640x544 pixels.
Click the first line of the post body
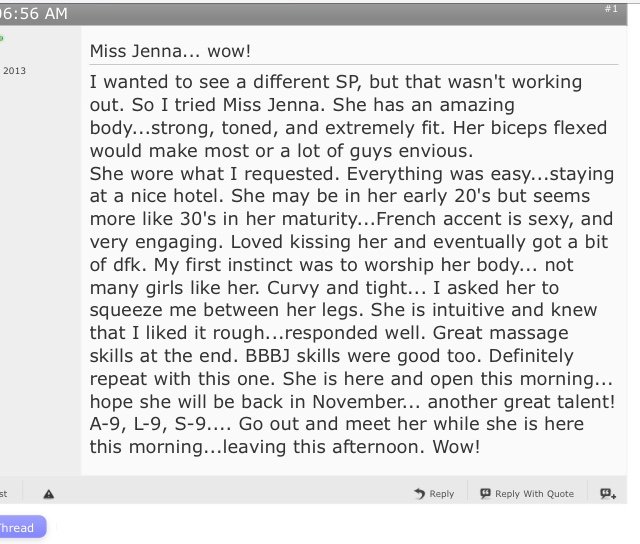336,82
